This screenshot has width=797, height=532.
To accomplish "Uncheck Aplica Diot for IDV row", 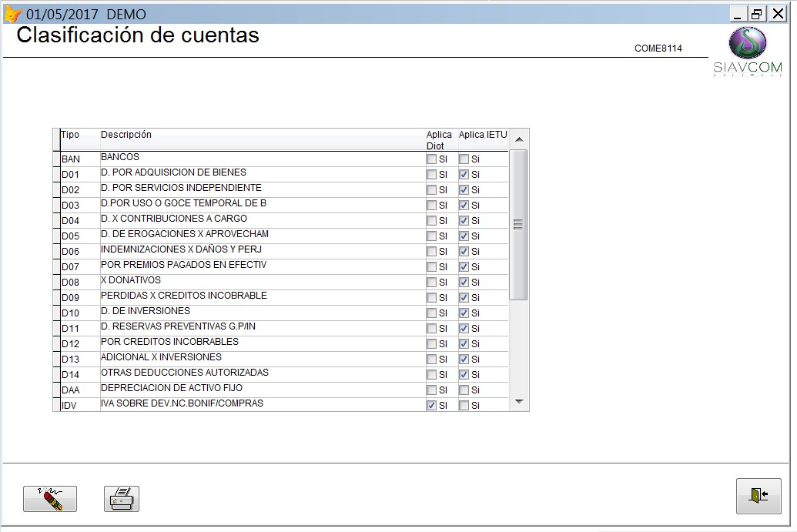I will pyautogui.click(x=431, y=406).
